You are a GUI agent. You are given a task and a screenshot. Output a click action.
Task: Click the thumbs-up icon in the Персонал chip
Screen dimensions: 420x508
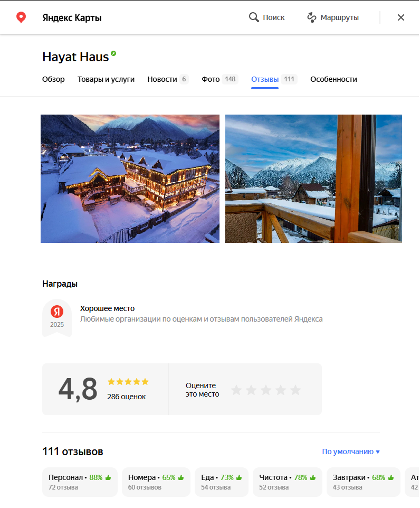[108, 477]
